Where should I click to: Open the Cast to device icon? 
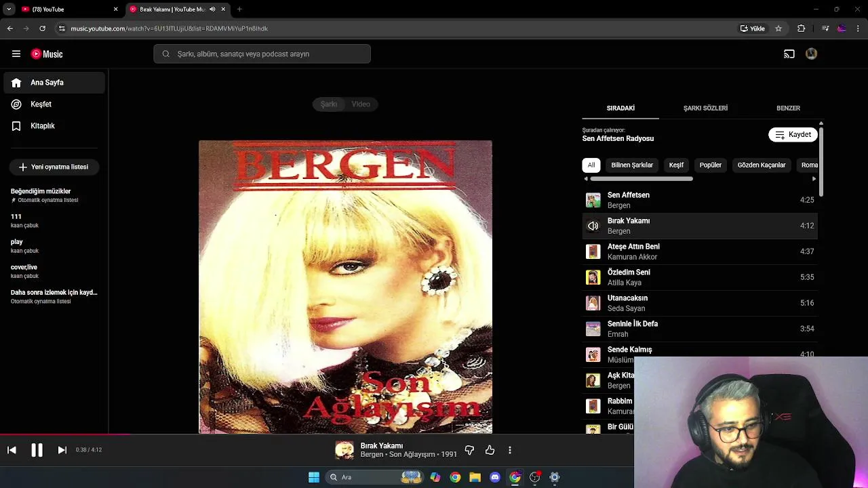point(789,54)
